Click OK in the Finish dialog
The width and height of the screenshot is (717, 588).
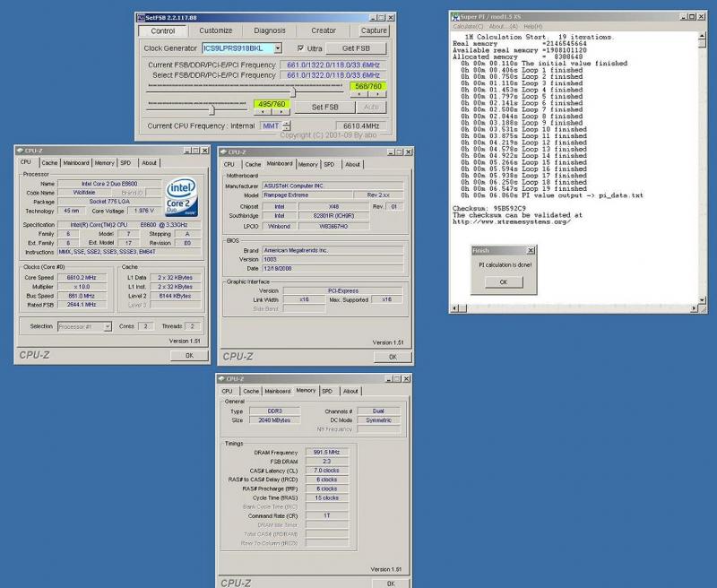click(504, 282)
